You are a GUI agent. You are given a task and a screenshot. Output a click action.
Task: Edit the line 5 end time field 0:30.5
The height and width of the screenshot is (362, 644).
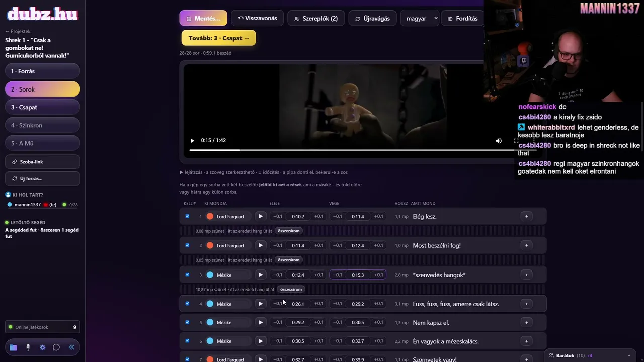pyautogui.click(x=358, y=322)
